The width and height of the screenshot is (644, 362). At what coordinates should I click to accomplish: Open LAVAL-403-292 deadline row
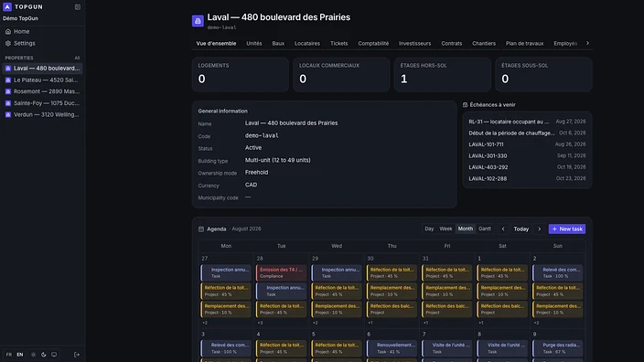click(527, 167)
